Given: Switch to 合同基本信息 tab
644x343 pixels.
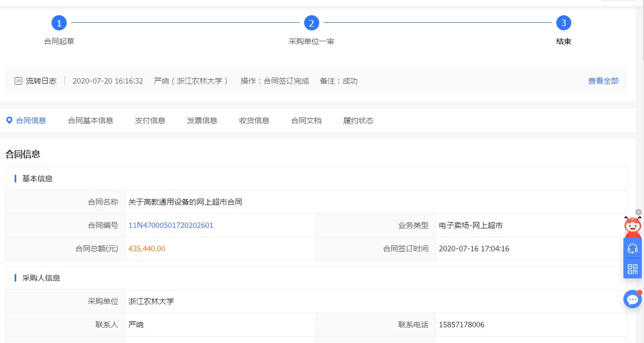Looking at the screenshot, I should click(91, 120).
